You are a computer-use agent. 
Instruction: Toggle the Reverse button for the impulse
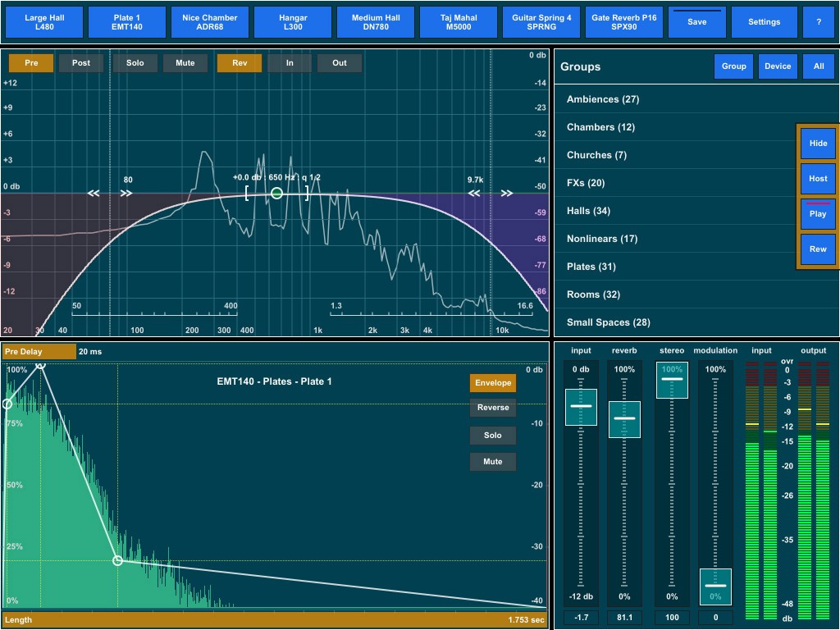[x=492, y=408]
